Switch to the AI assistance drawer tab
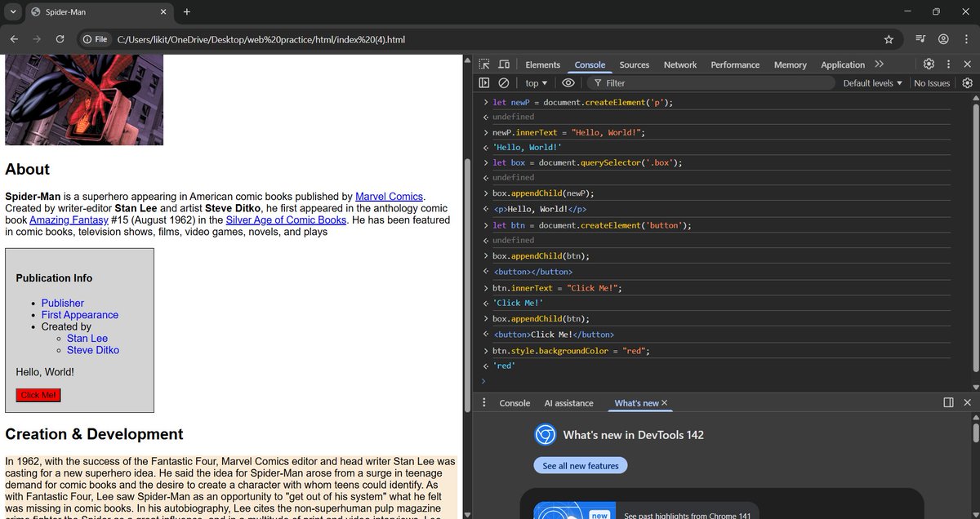The width and height of the screenshot is (980, 519). tap(568, 402)
